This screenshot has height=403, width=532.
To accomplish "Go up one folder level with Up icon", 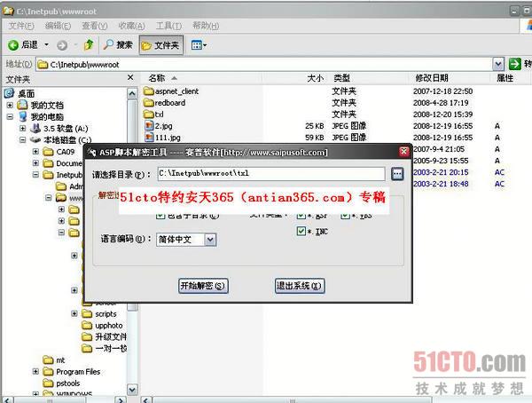I will [x=89, y=45].
